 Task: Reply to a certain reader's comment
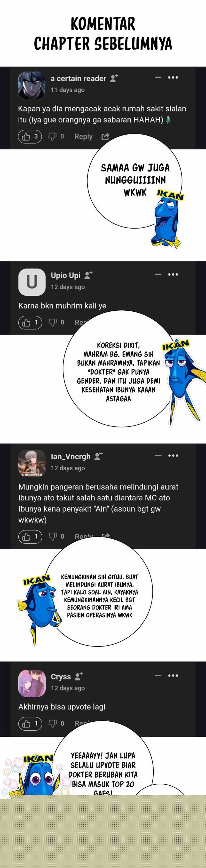(x=83, y=136)
